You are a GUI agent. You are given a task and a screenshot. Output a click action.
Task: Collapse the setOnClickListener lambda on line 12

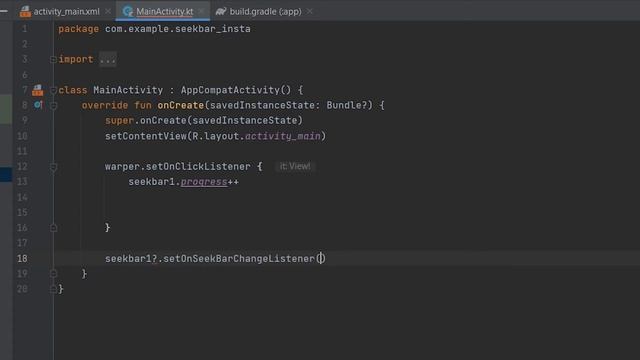(x=53, y=167)
